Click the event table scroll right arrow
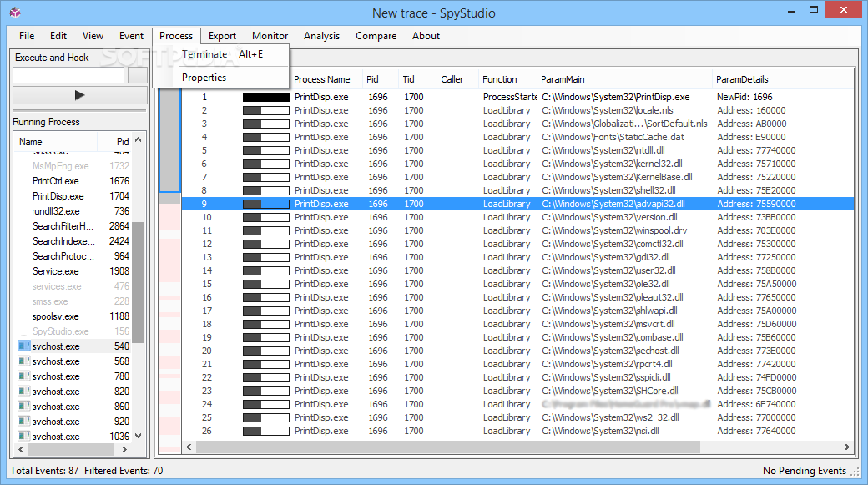The width and height of the screenshot is (868, 485). pyautogui.click(x=846, y=447)
